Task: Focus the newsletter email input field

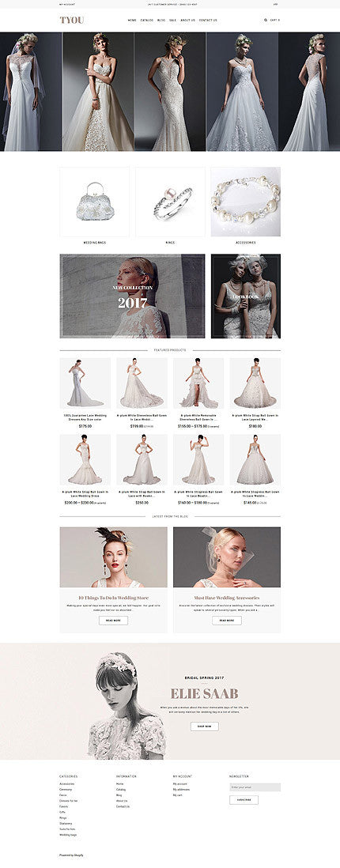Action: click(x=255, y=787)
